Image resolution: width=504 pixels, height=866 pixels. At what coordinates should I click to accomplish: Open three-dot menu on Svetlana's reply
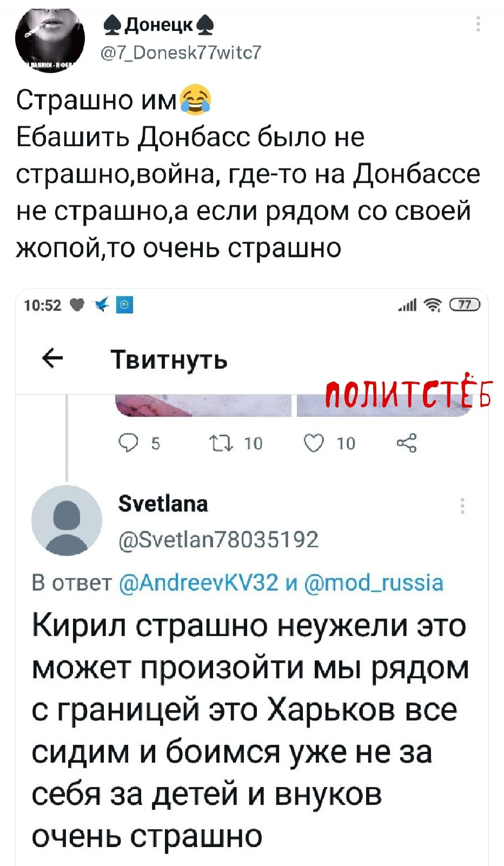tap(462, 506)
